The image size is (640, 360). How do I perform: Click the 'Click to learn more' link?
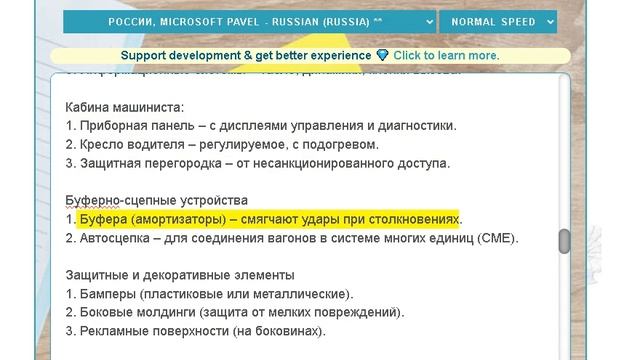(x=446, y=56)
